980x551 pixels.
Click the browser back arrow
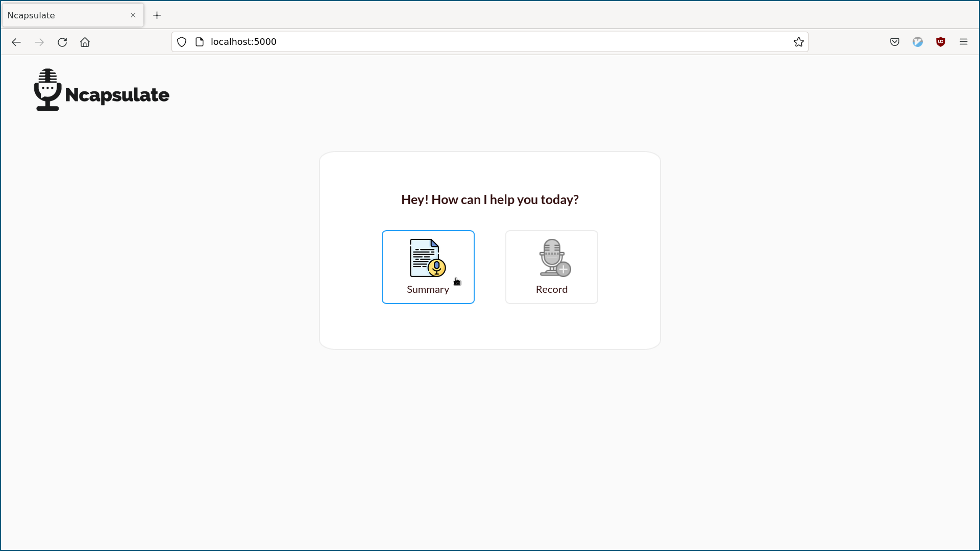16,42
